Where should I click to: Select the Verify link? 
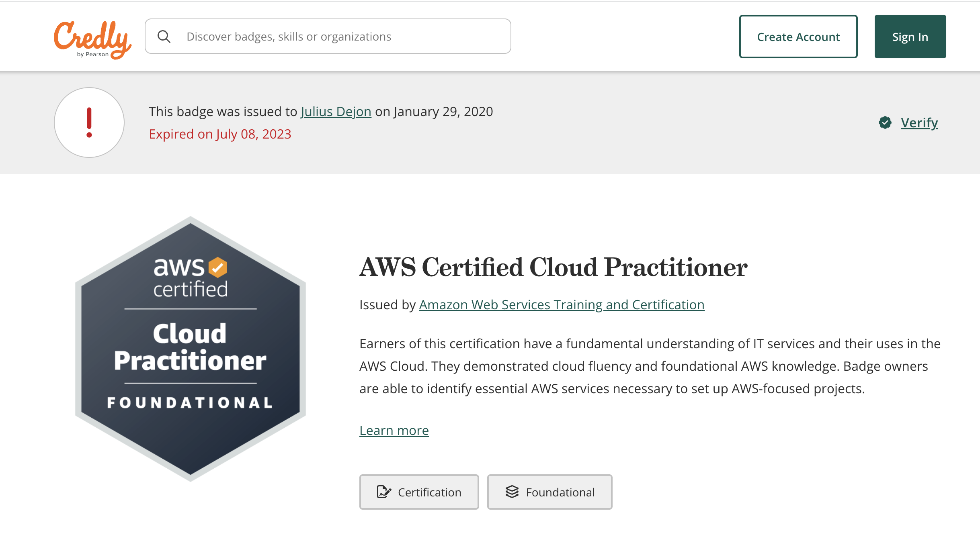pyautogui.click(x=919, y=122)
